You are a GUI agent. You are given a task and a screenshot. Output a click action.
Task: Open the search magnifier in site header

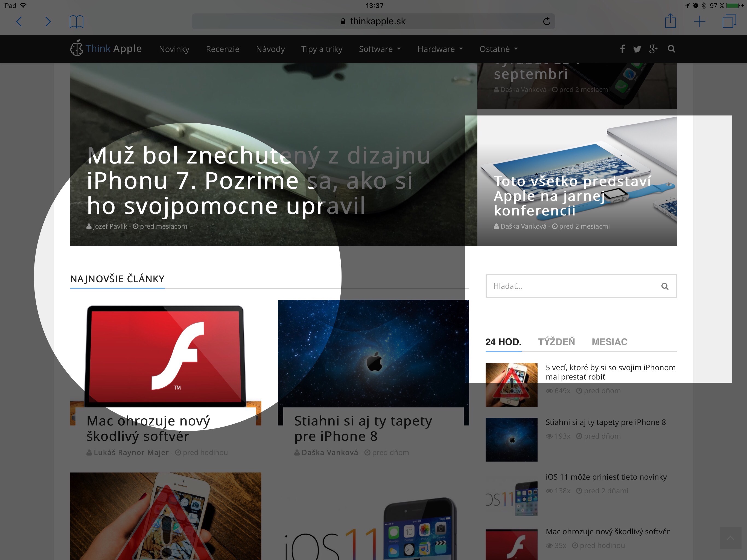coord(671,49)
